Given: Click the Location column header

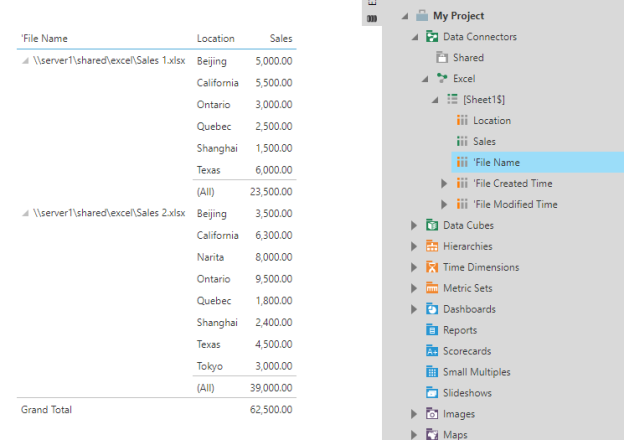Looking at the screenshot, I should pyautogui.click(x=216, y=39).
